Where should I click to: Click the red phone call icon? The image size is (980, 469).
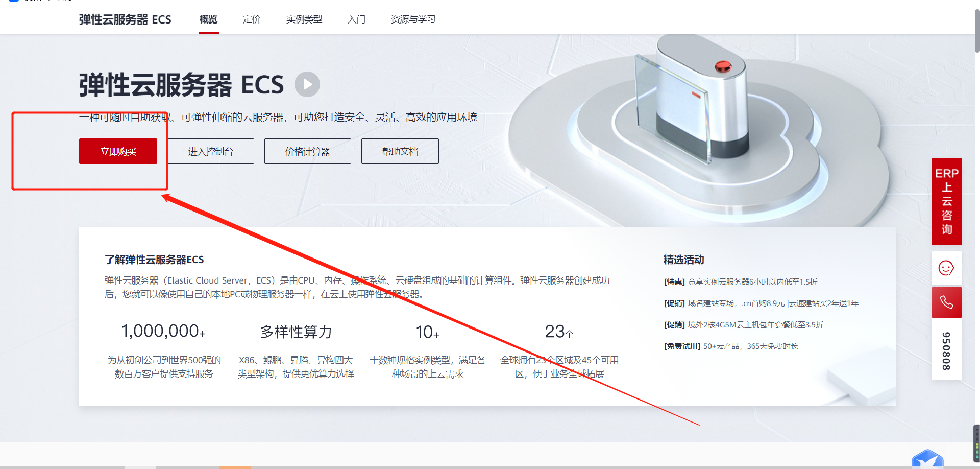click(946, 302)
